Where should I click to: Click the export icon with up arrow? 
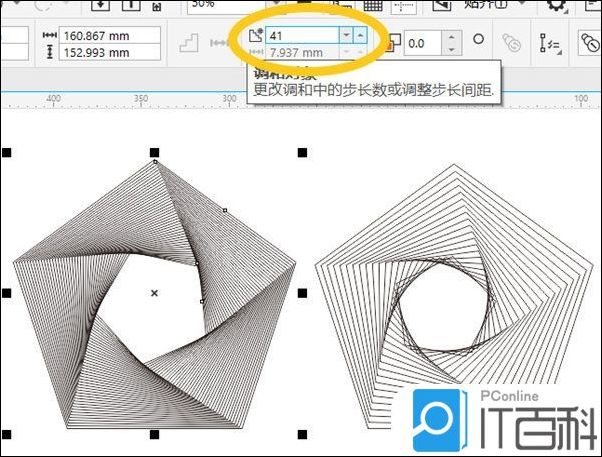click(131, 5)
